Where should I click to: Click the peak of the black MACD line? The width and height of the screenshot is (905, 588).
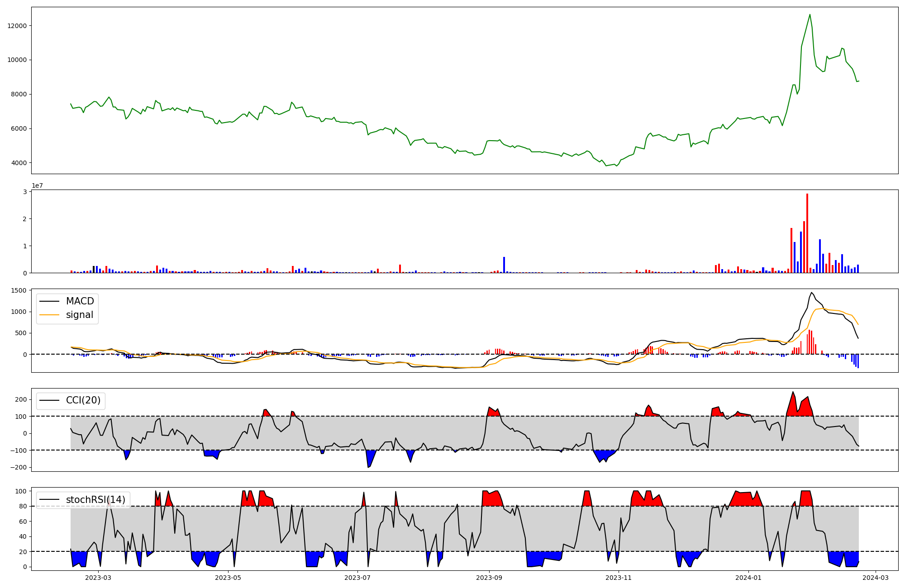(811, 293)
